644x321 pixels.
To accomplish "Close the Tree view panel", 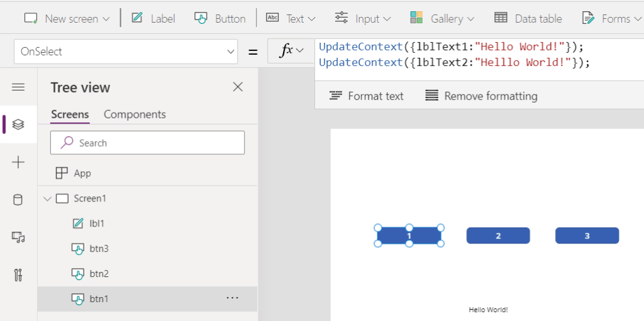I will coord(238,87).
